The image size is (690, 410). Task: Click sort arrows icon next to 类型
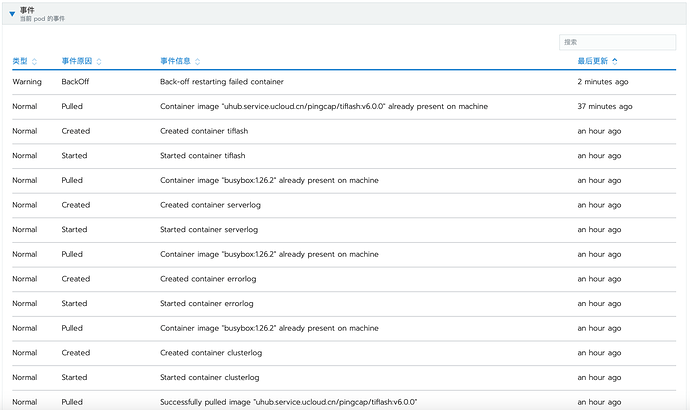(34, 62)
